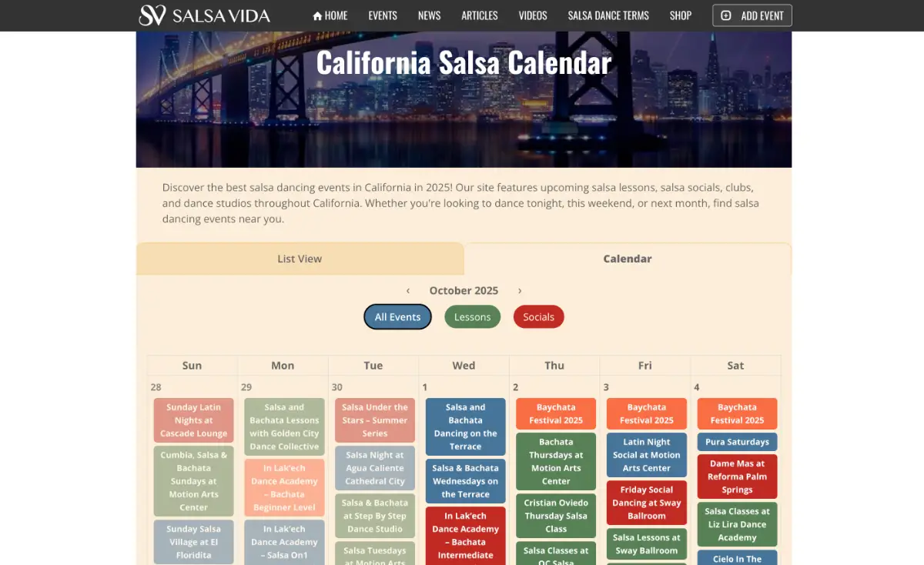The height and width of the screenshot is (565, 924).
Task: Open Friday Social Dancing at Sway Ballroom
Action: point(646,503)
